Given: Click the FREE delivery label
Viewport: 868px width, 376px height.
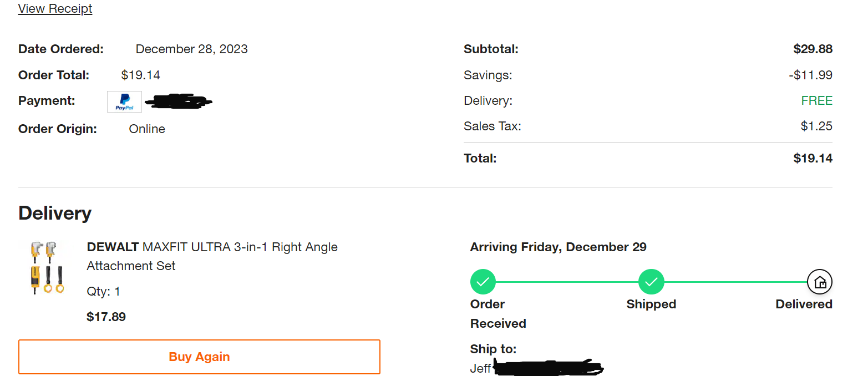Looking at the screenshot, I should 817,100.
